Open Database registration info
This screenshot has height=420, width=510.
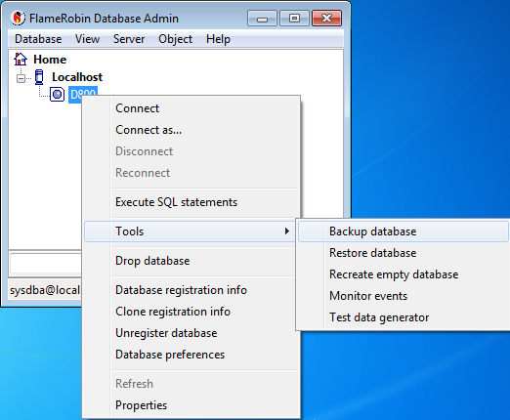click(191, 290)
